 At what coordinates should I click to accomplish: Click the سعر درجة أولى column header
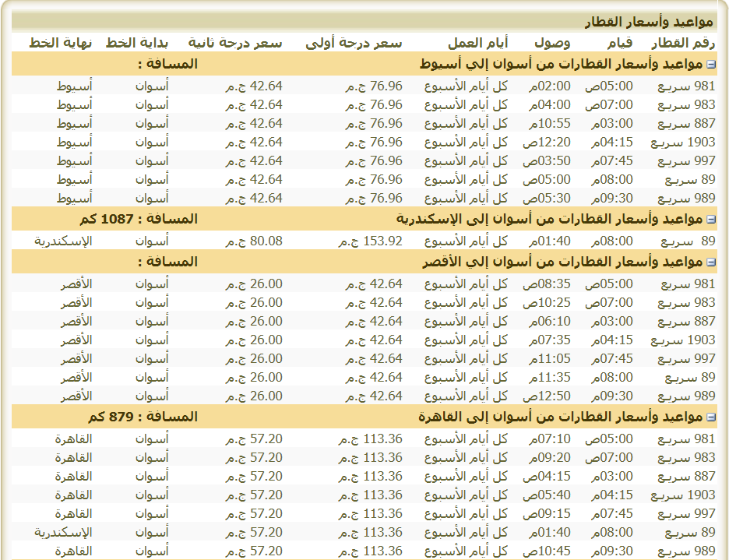pos(354,43)
